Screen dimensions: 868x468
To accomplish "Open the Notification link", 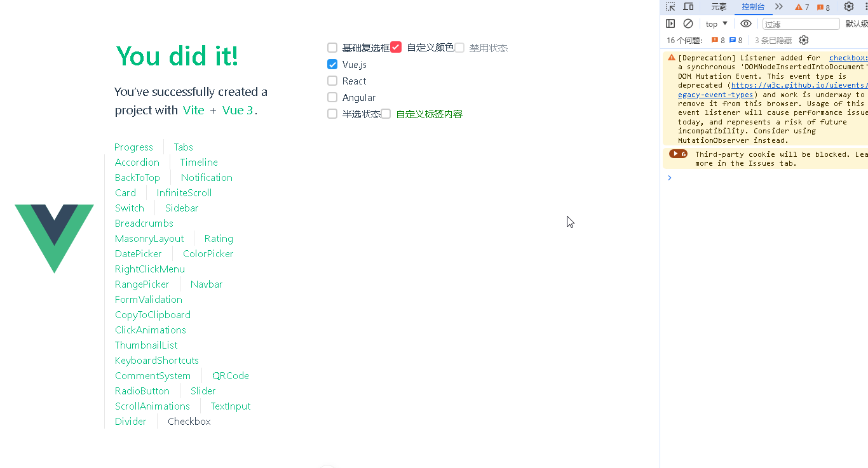I will [207, 177].
